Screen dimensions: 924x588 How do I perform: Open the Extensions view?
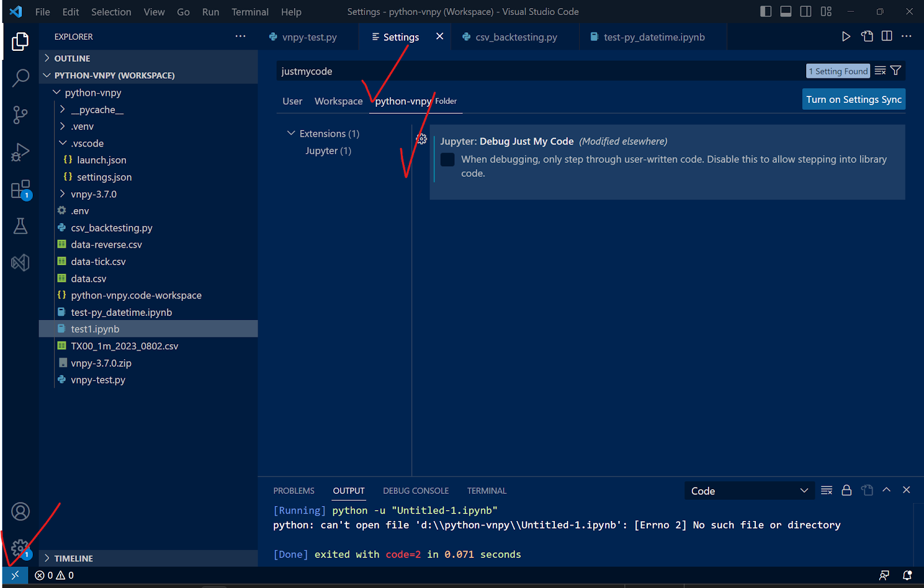point(20,189)
